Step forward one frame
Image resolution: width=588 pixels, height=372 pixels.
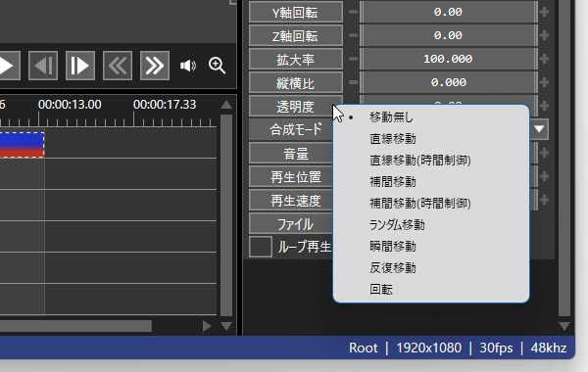pyautogui.click(x=80, y=66)
